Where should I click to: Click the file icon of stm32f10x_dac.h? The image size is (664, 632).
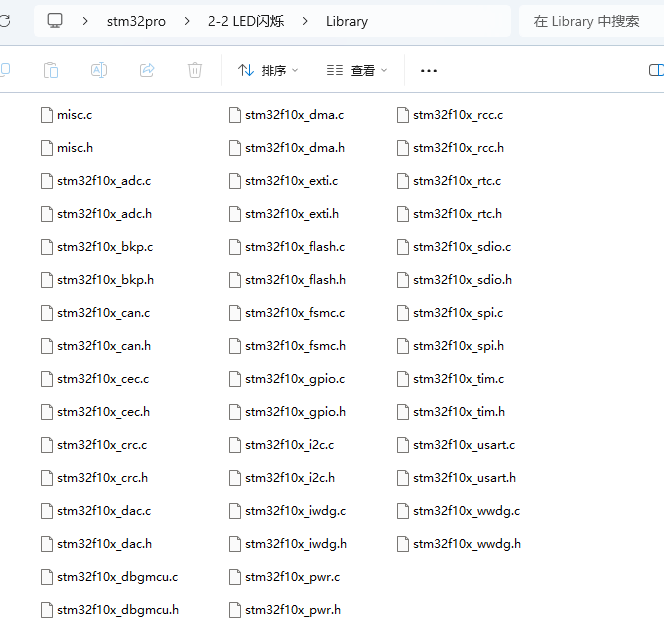(x=47, y=544)
